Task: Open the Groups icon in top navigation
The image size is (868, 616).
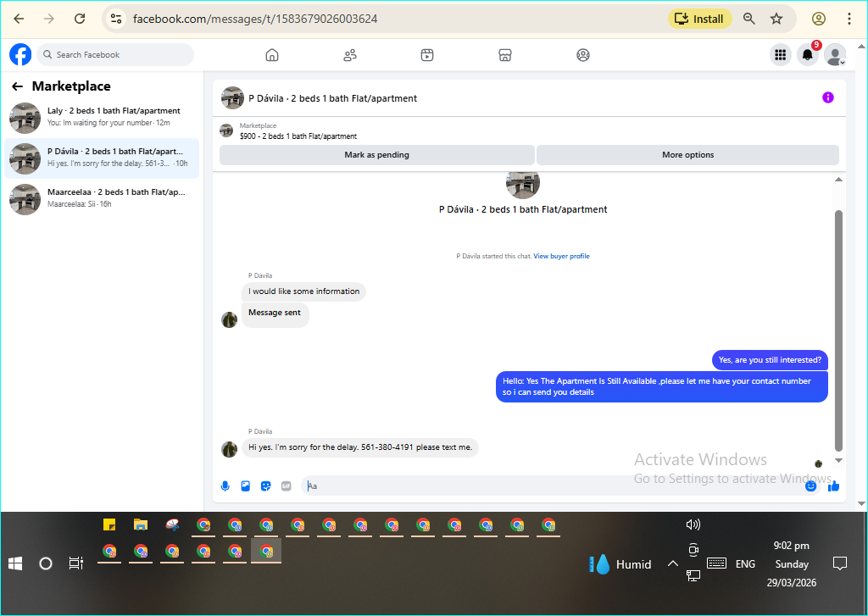Action: [583, 55]
